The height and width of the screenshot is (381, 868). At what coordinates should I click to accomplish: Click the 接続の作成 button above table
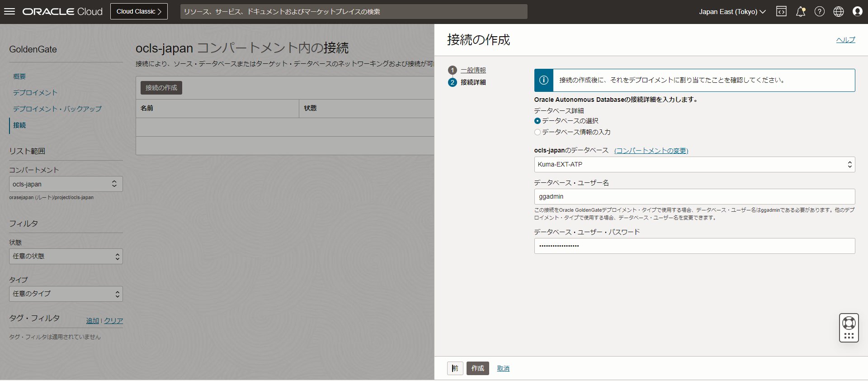[x=161, y=88]
